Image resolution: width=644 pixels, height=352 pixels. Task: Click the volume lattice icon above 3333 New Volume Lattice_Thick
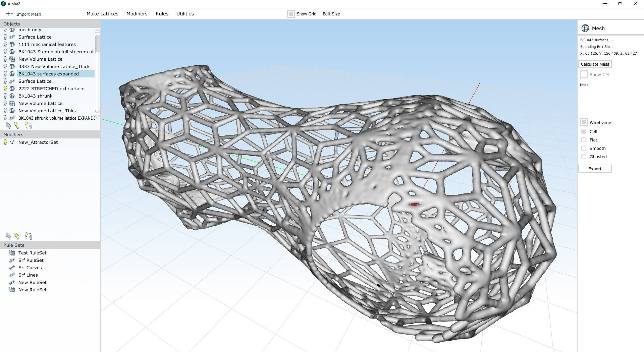pos(12,59)
